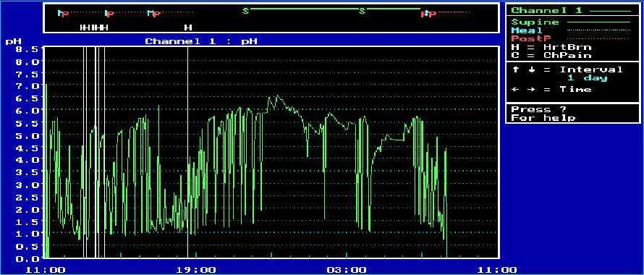Viewport: 644px width, 275px height.
Task: Click the 'Time' label
Action: click(575, 89)
